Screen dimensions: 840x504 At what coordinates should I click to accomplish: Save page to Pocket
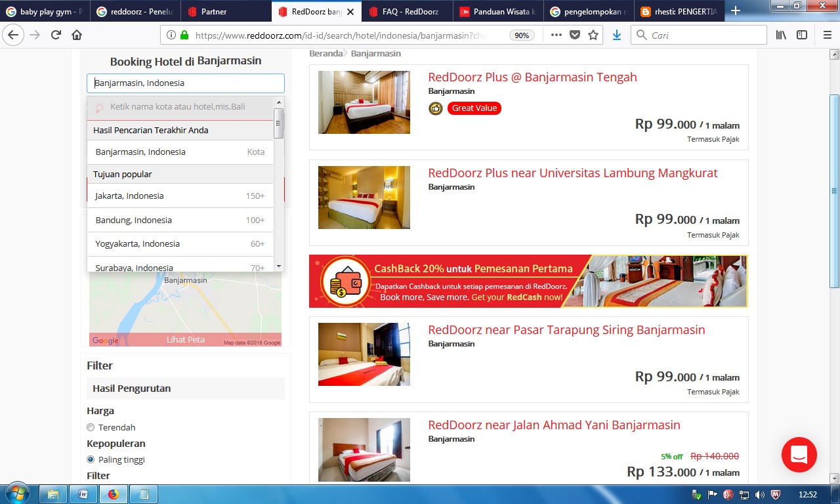[575, 35]
